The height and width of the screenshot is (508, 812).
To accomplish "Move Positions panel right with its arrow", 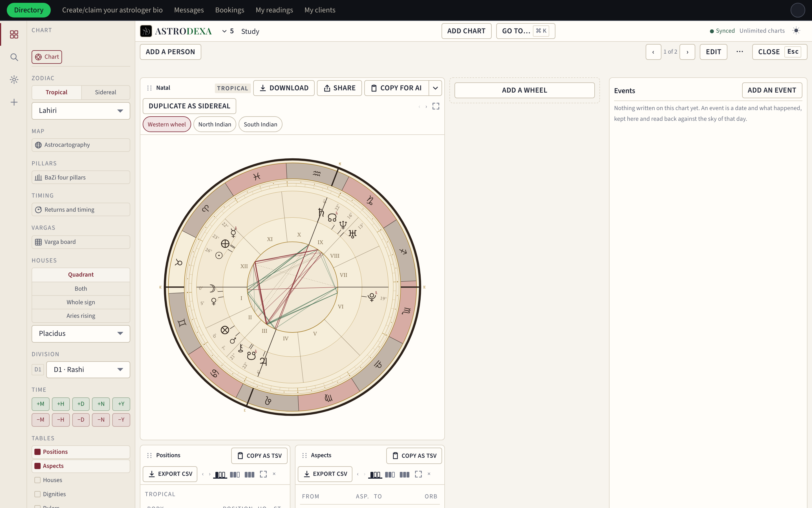I will click(210, 474).
